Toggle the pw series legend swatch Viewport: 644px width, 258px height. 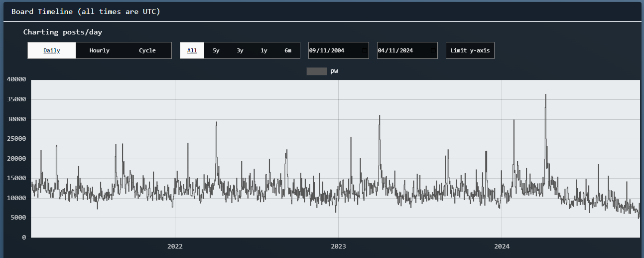[x=317, y=71]
